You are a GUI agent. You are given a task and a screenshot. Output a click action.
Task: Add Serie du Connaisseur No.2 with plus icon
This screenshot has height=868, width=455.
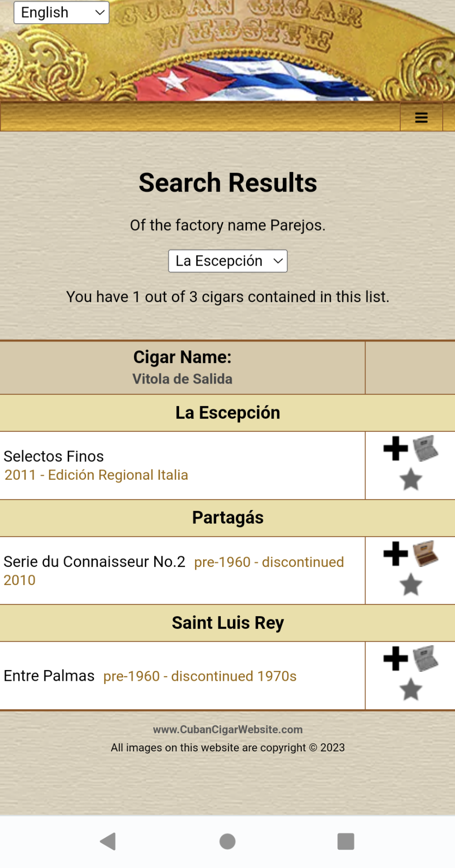coord(396,554)
